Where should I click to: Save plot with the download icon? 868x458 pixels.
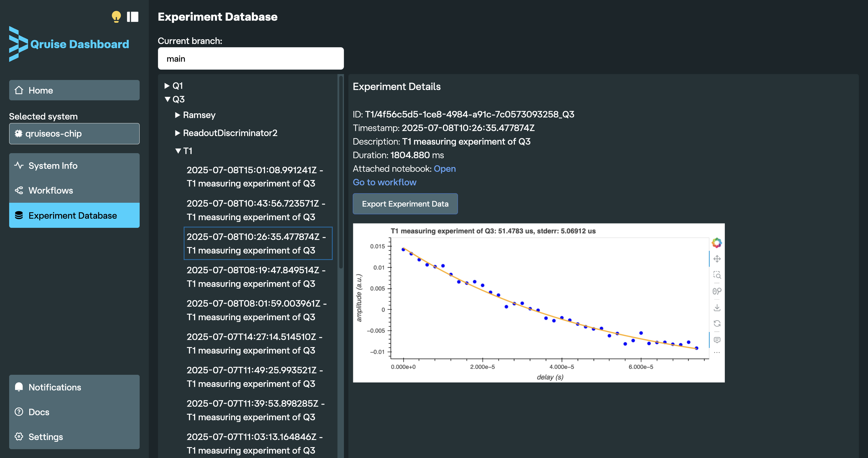tap(717, 307)
